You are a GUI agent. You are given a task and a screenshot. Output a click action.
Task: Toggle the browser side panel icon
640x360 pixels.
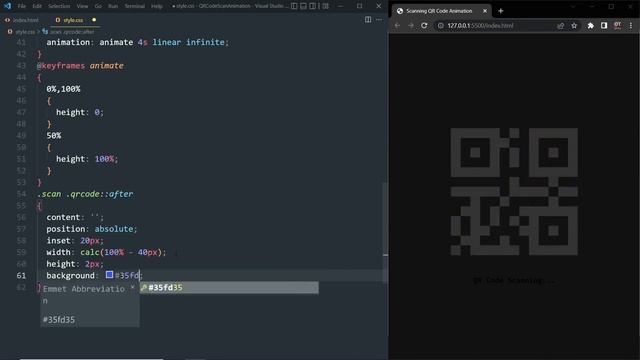point(604,26)
